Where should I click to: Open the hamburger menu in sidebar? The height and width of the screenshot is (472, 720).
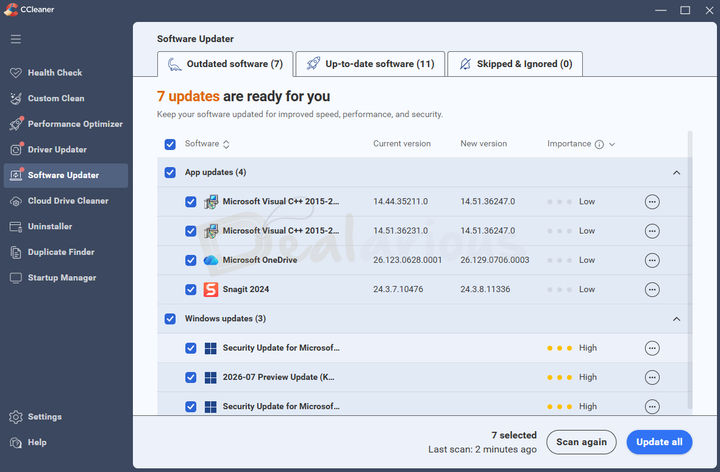point(16,39)
